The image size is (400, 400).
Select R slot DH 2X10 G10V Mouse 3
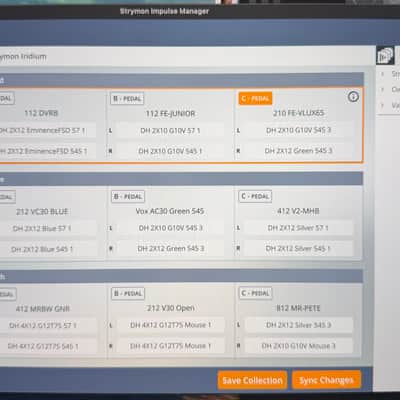[x=299, y=346]
